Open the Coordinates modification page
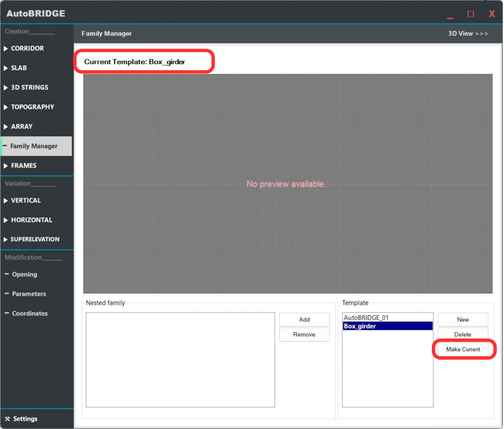This screenshot has height=429, width=504. (30, 314)
